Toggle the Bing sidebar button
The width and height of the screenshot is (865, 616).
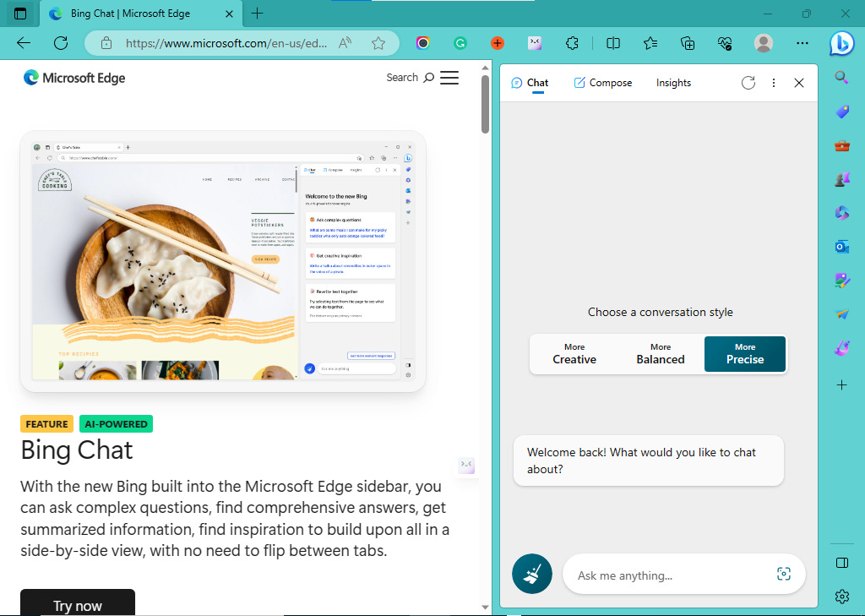[x=842, y=44]
